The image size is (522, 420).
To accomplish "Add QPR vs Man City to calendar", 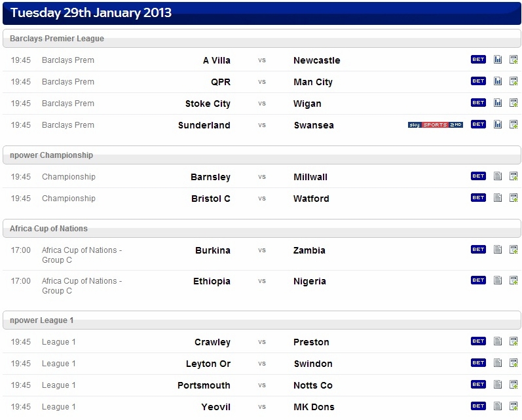I will pyautogui.click(x=513, y=81).
